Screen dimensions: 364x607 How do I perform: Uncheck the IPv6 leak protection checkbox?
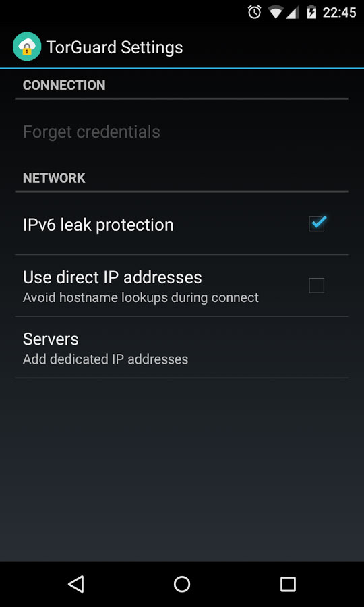coord(316,223)
